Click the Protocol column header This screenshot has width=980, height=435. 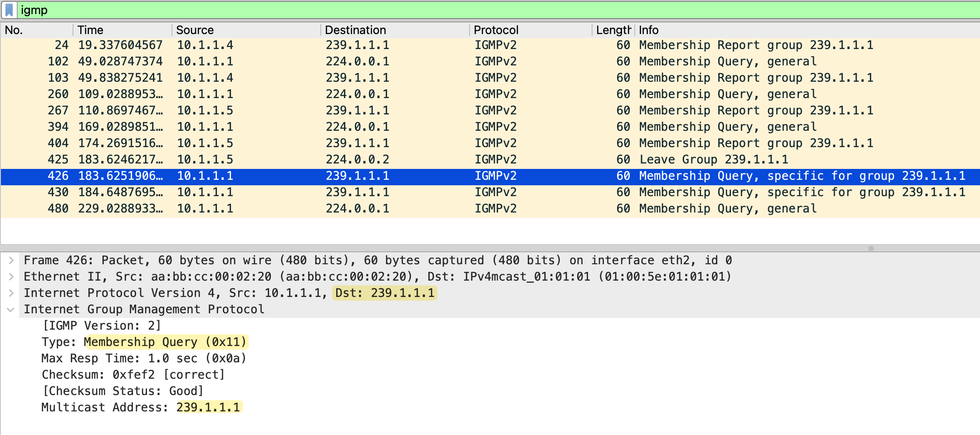point(530,30)
